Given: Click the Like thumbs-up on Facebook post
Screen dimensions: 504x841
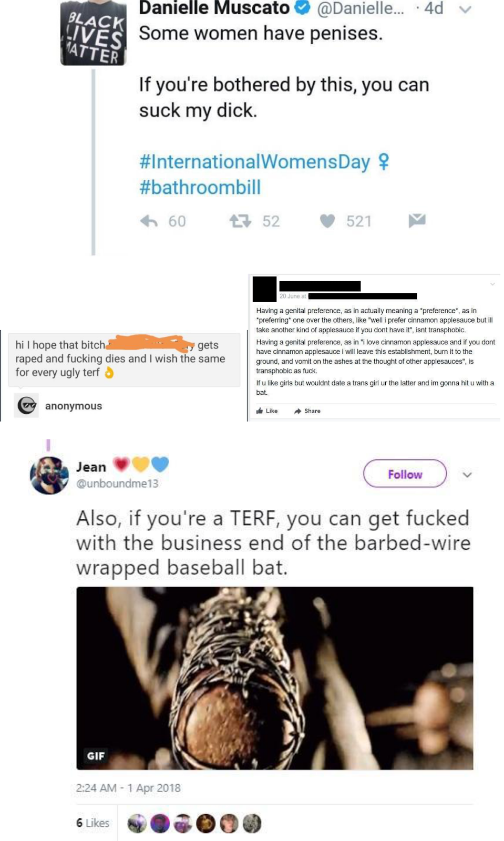Looking at the screenshot, I should coord(267,411).
